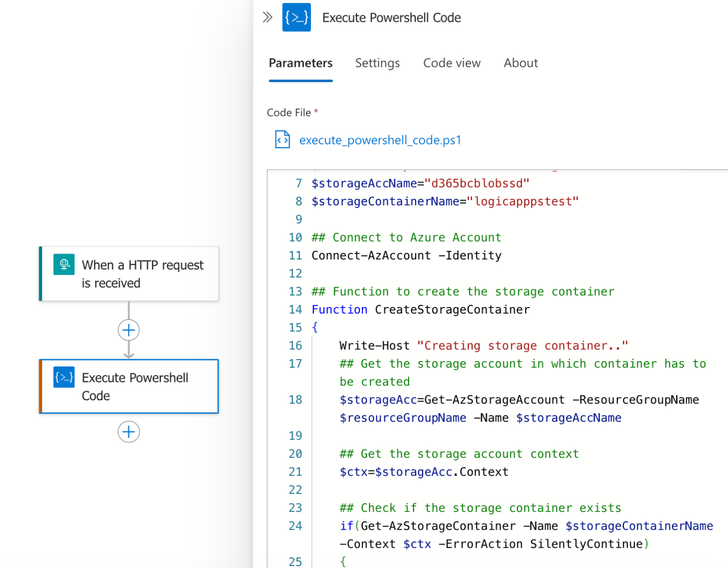The image size is (728, 568).
Task: Click the 'Execute Powershell Code' panel title
Action: 392,18
